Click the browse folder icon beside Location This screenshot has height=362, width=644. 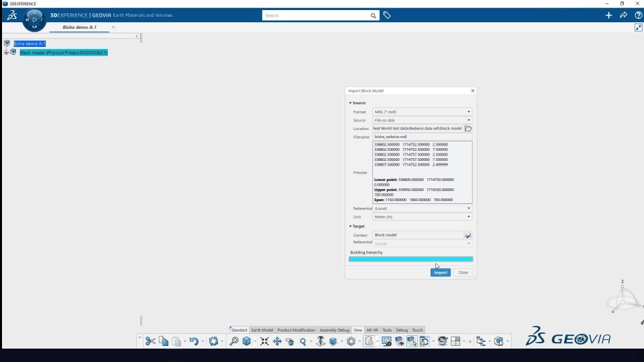468,129
